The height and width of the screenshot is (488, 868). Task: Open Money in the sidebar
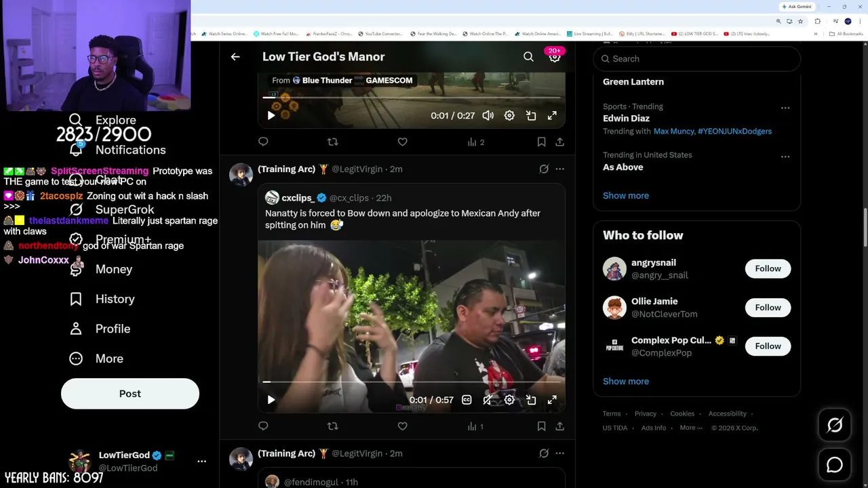tap(100, 269)
